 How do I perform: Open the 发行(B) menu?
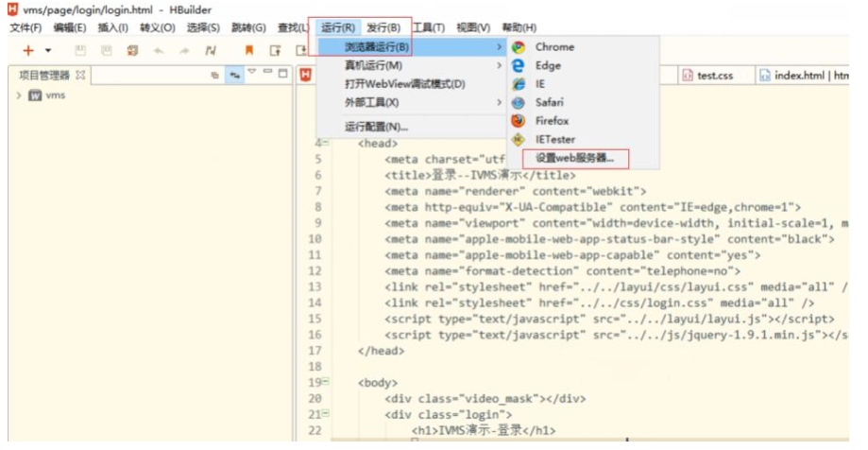tap(383, 27)
